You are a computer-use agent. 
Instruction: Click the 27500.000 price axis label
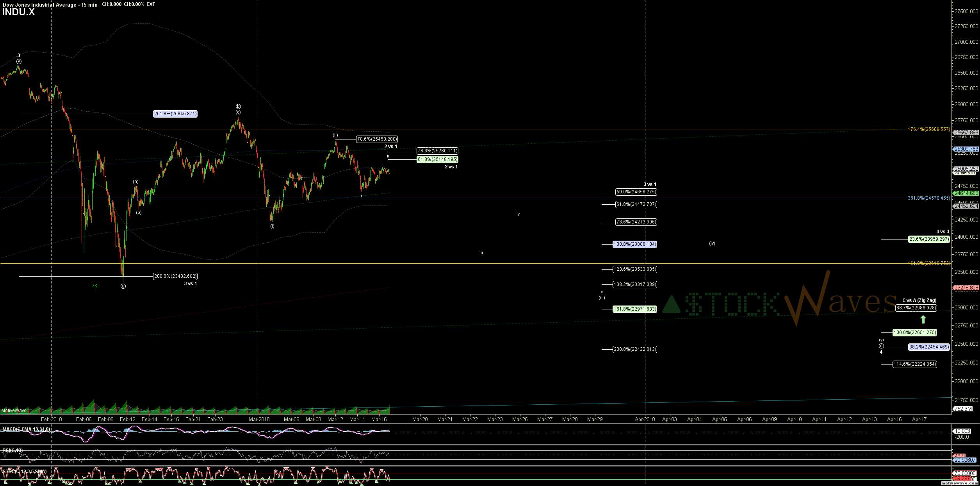pyautogui.click(x=966, y=12)
